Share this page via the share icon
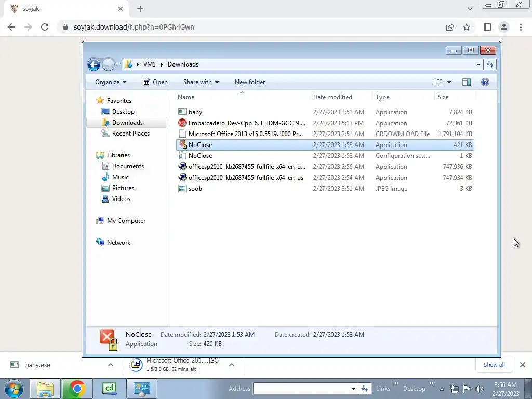 [x=450, y=27]
